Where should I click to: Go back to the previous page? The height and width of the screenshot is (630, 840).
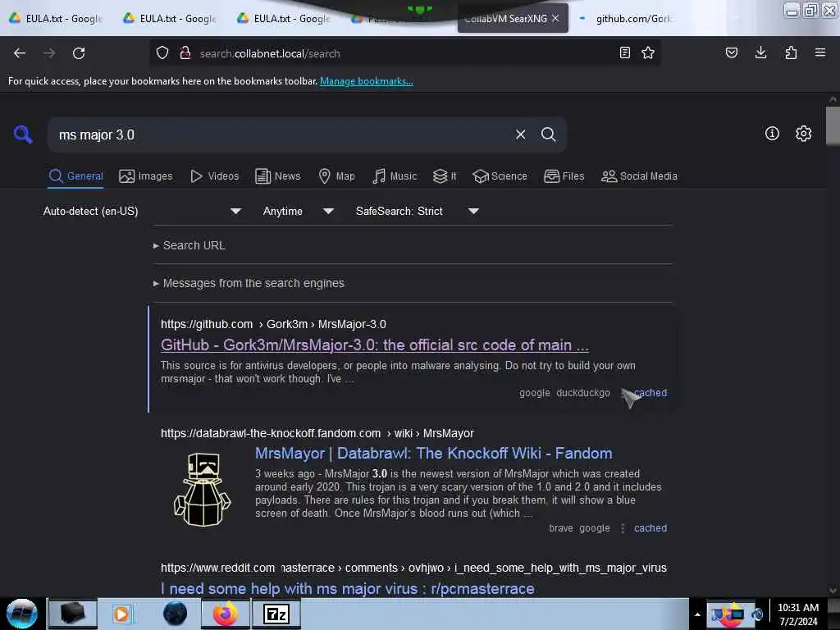(x=20, y=53)
